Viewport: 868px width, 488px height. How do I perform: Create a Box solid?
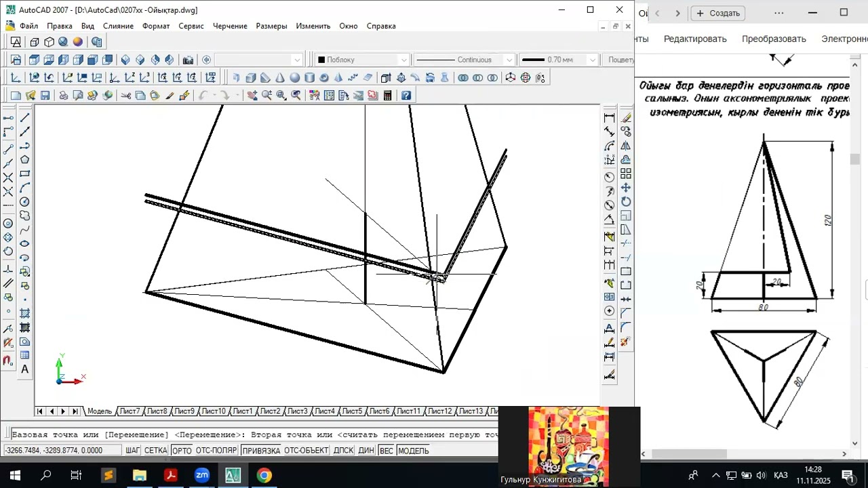point(250,77)
